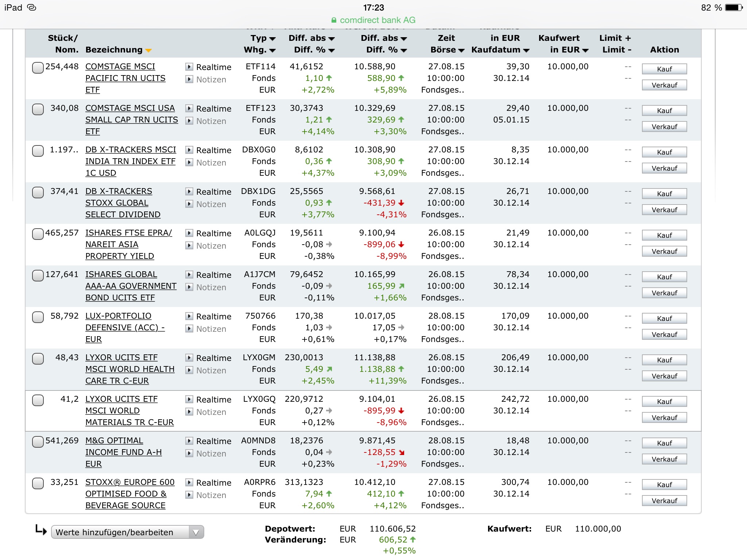Tick the checkbox for COMSTAGE MSCI PACIFIC

click(x=38, y=68)
